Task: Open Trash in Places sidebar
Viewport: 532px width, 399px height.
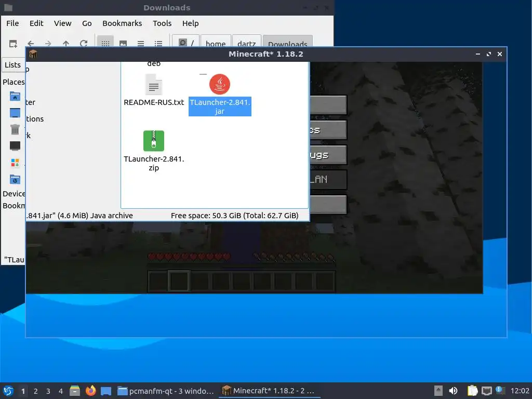Action: (x=15, y=129)
